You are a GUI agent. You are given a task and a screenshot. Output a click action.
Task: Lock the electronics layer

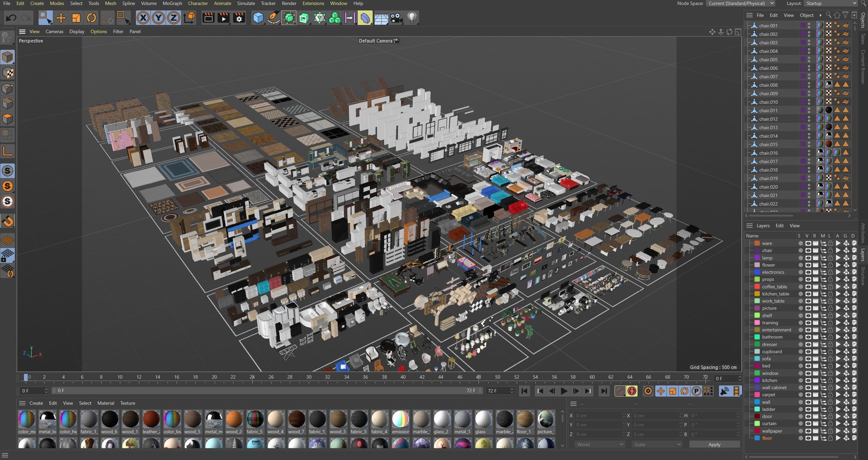(x=830, y=272)
